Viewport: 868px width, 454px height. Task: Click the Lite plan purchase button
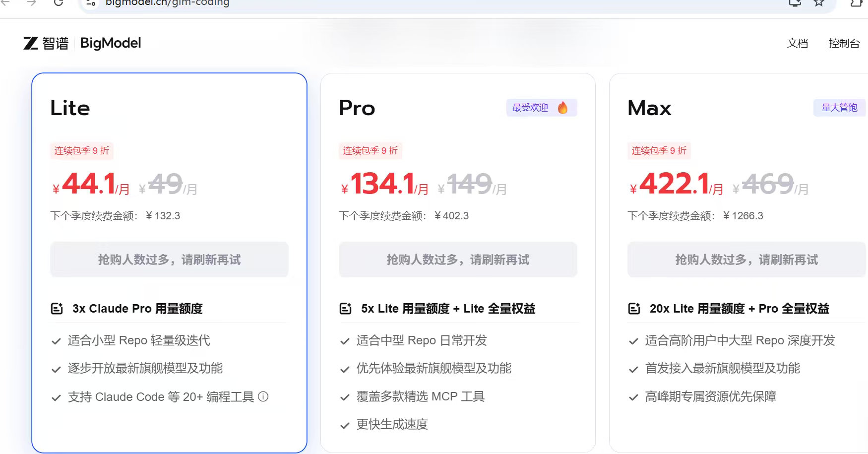pyautogui.click(x=169, y=259)
